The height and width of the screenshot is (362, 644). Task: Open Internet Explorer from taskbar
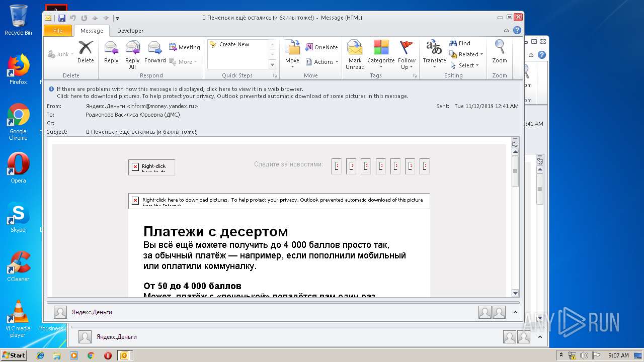point(40,355)
